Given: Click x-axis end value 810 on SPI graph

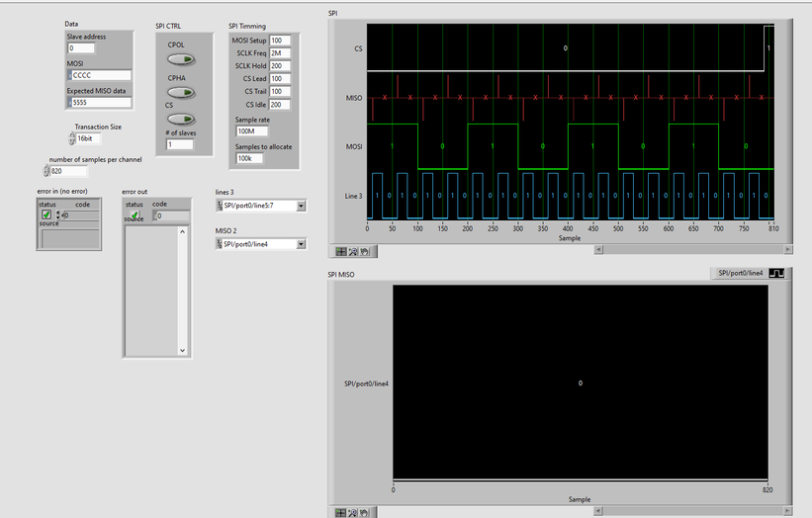Looking at the screenshot, I should [773, 228].
